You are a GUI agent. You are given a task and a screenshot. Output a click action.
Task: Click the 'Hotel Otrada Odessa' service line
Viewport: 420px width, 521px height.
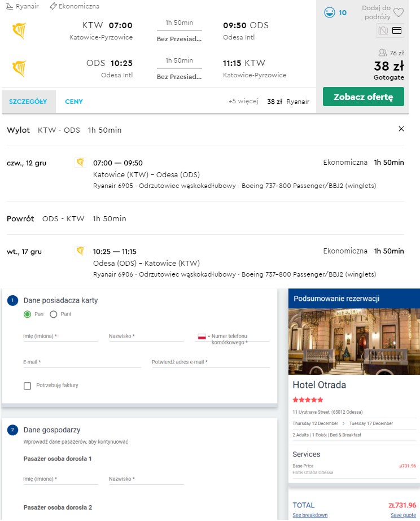pos(313,472)
